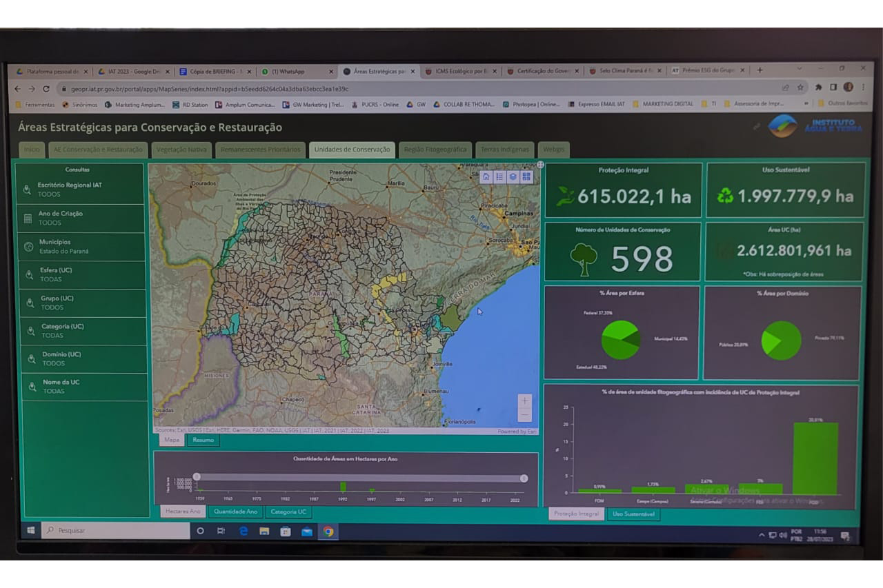The height and width of the screenshot is (588, 883).
Task: Click search icon beside Grupo (UC)
Action: (30, 303)
